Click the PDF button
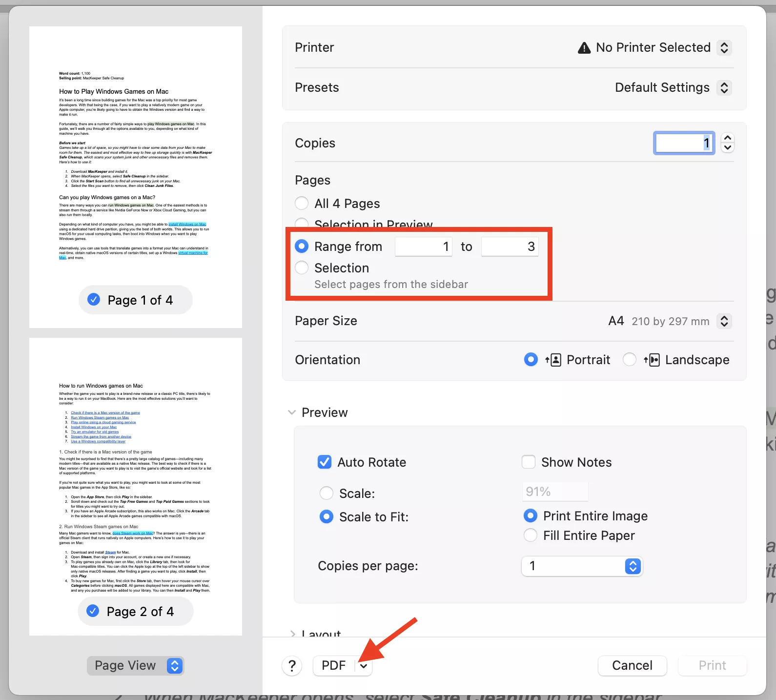 (334, 666)
